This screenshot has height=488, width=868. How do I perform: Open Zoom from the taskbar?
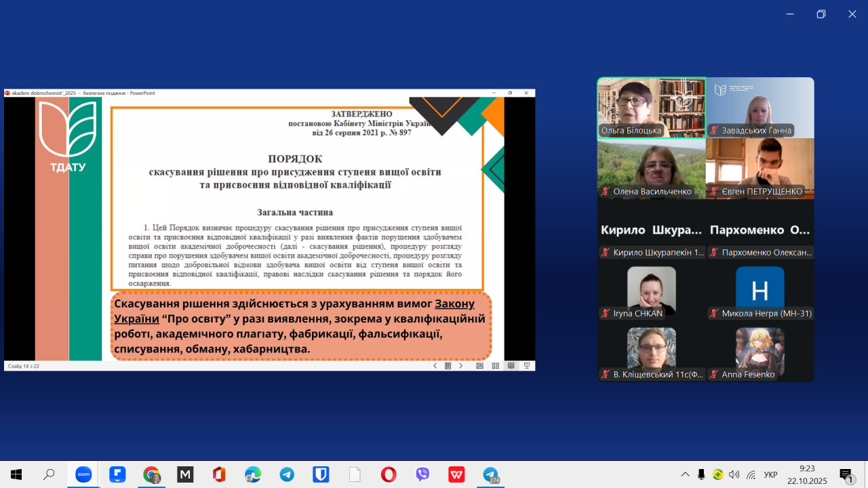83,474
